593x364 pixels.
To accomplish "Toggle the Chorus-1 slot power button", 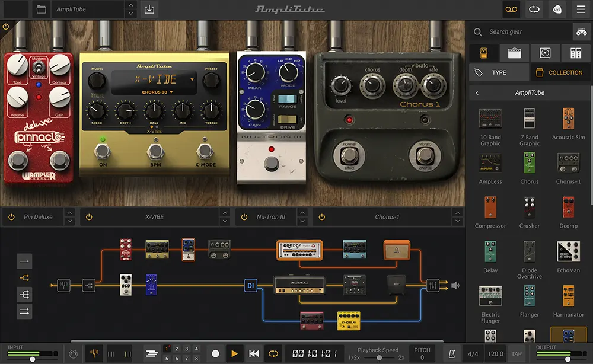I will coord(322,217).
